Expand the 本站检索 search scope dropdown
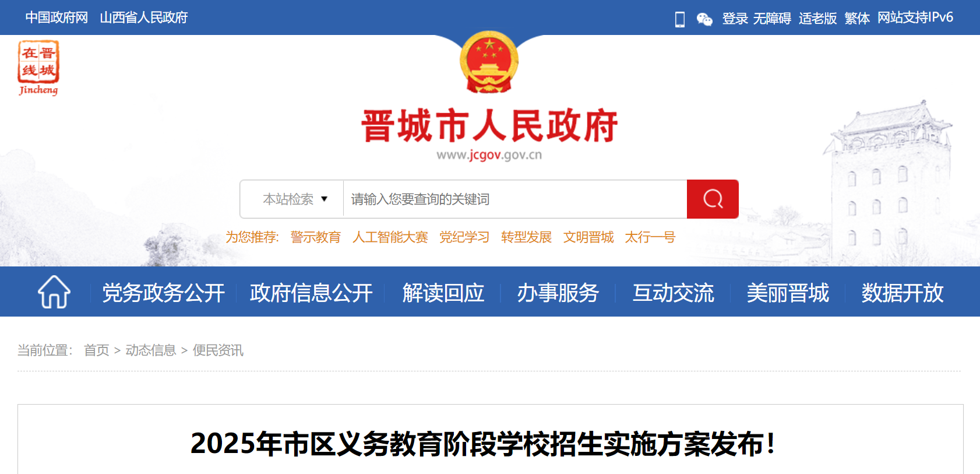Viewport: 980px width, 474px height. click(295, 199)
